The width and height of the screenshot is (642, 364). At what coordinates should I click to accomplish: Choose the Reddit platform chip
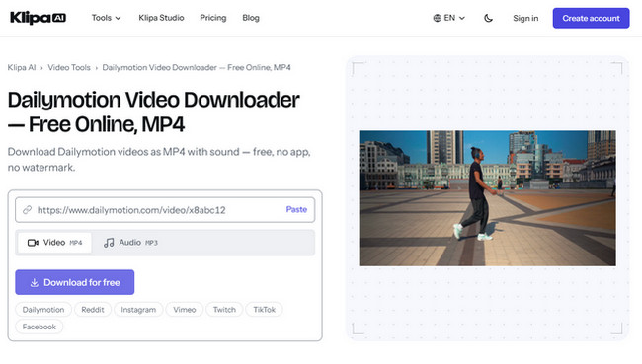93,310
